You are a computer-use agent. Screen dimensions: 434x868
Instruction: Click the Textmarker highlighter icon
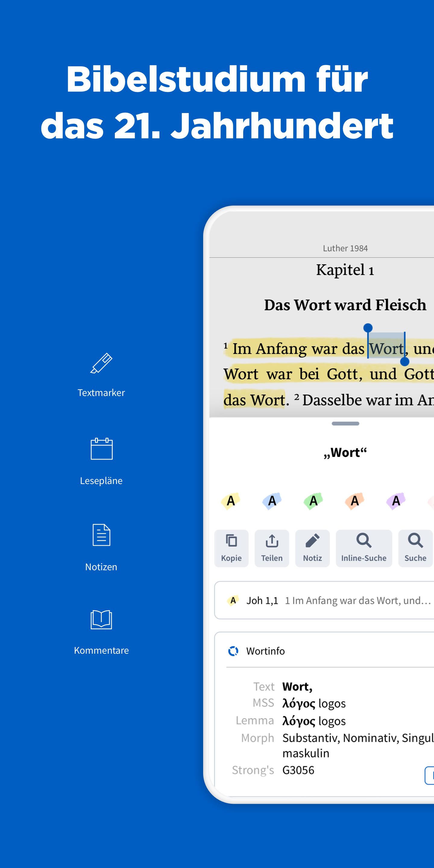click(x=101, y=363)
